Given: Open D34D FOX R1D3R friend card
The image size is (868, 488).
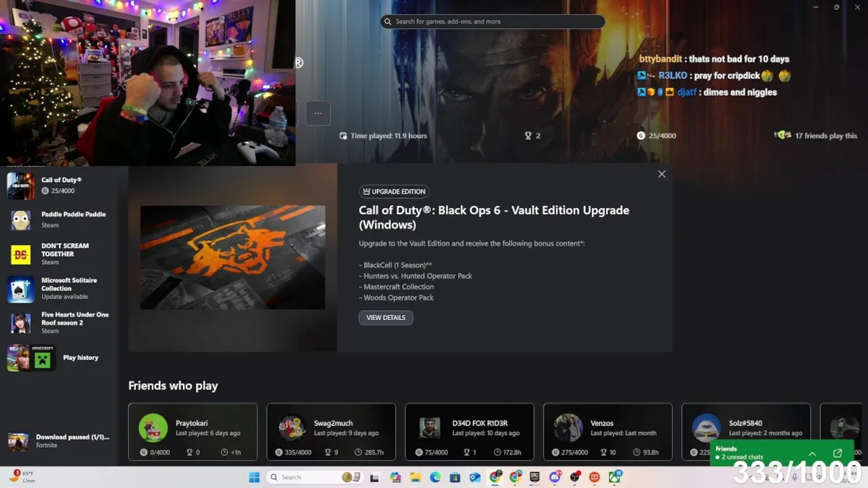Looking at the screenshot, I should coord(469,432).
